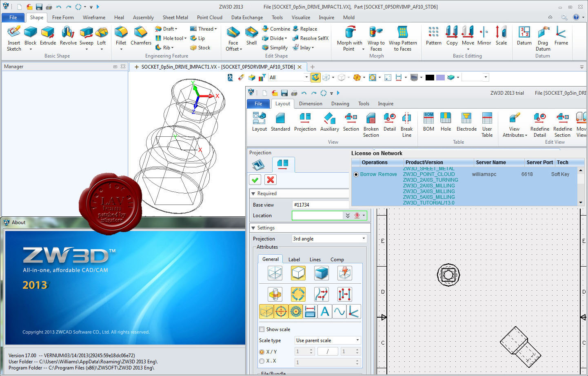Select the Borrow Remove radio button
Image resolution: width=588 pixels, height=376 pixels.
pyautogui.click(x=356, y=174)
